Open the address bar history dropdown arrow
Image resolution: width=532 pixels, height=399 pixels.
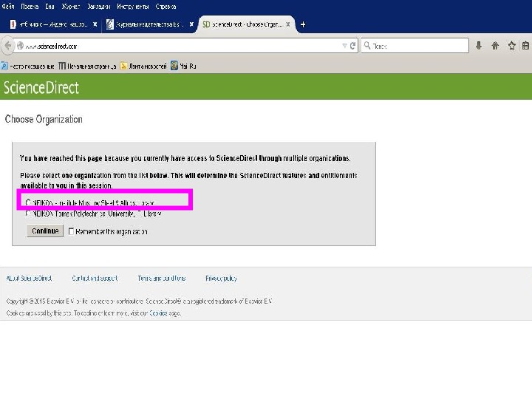[x=344, y=46]
